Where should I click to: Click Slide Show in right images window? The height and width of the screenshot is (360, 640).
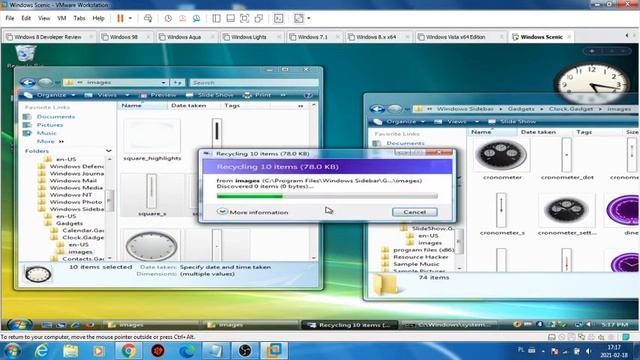tap(513, 122)
